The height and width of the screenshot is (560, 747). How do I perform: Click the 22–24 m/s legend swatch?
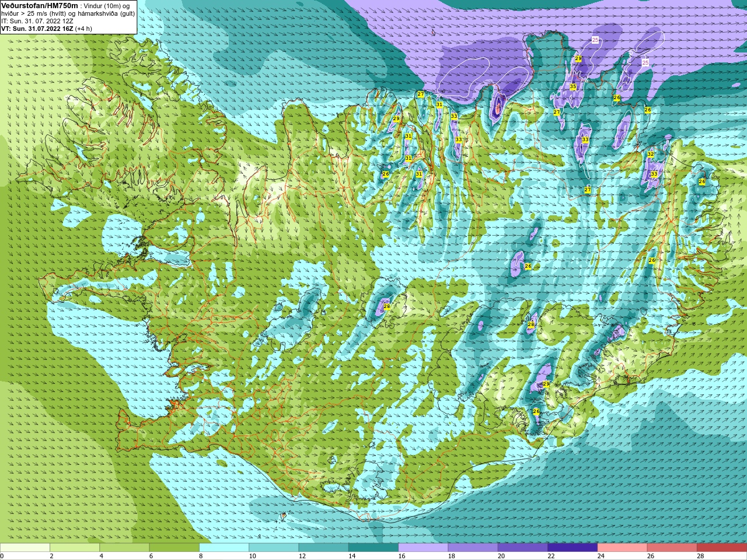[x=573, y=547]
